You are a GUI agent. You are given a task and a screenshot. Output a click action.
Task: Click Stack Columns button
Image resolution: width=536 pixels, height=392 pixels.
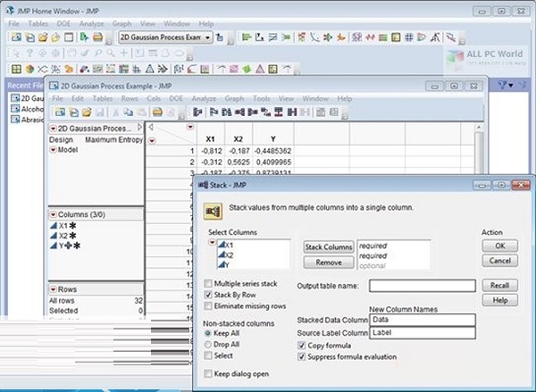tap(329, 247)
